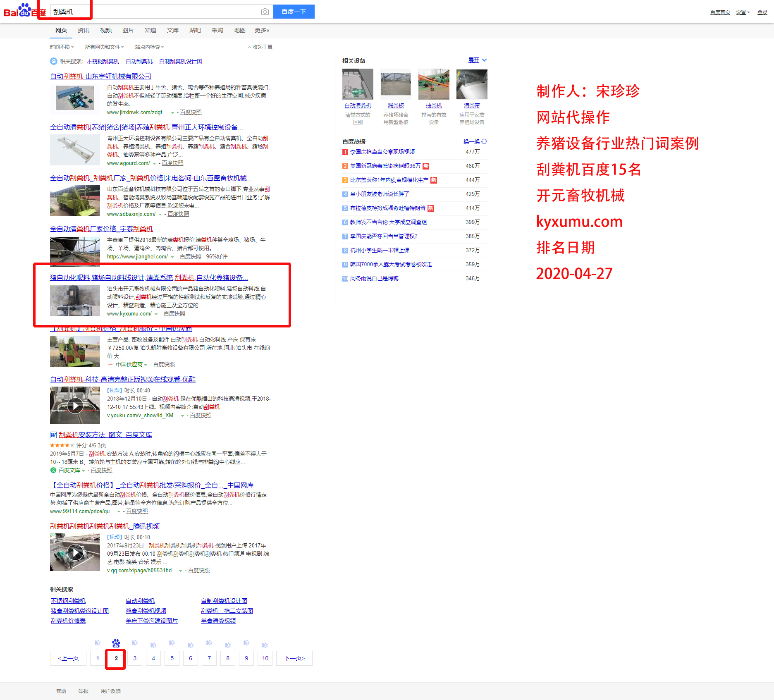Viewport: 774px width, 700px height.
Task: Open the 时间不限 filter dropdown
Action: tap(62, 47)
